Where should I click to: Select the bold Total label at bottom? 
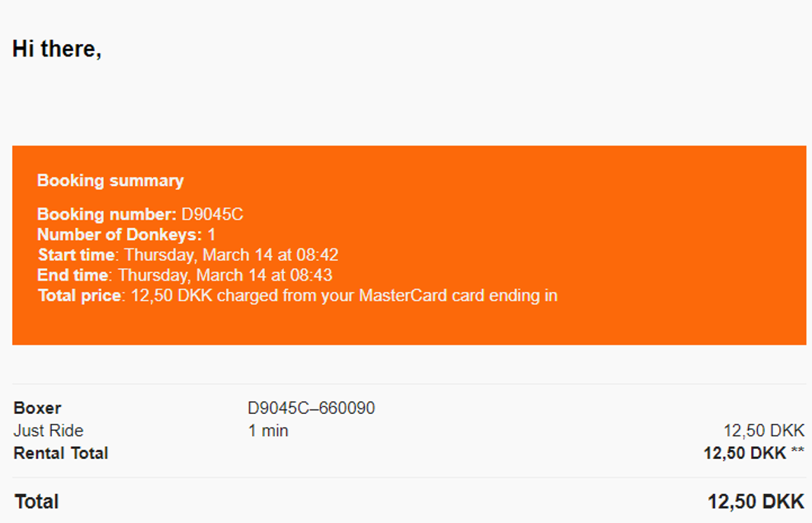(x=37, y=502)
